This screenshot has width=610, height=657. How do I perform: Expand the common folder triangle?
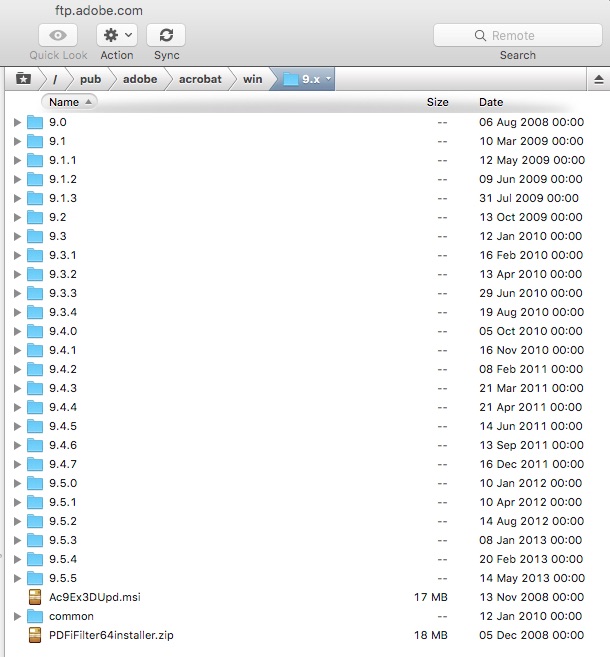[x=17, y=616]
